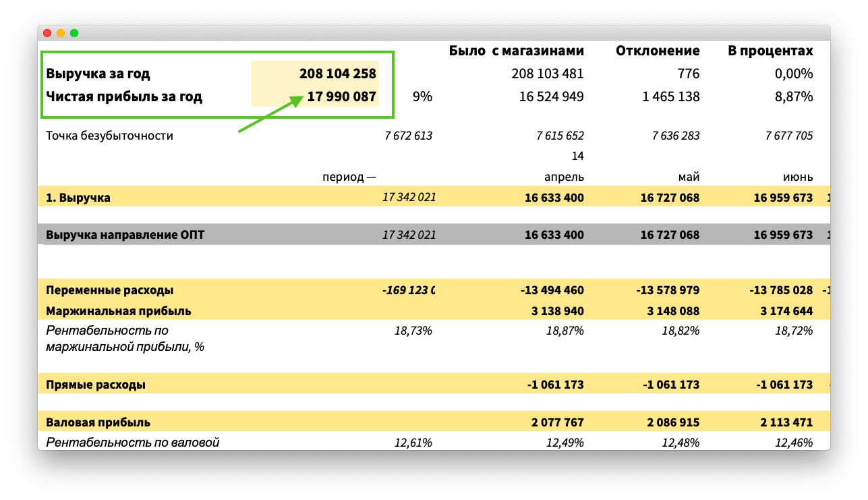This screenshot has width=868, height=500.
Task: Click the "Было с магазинами" column header
Action: 516,51
